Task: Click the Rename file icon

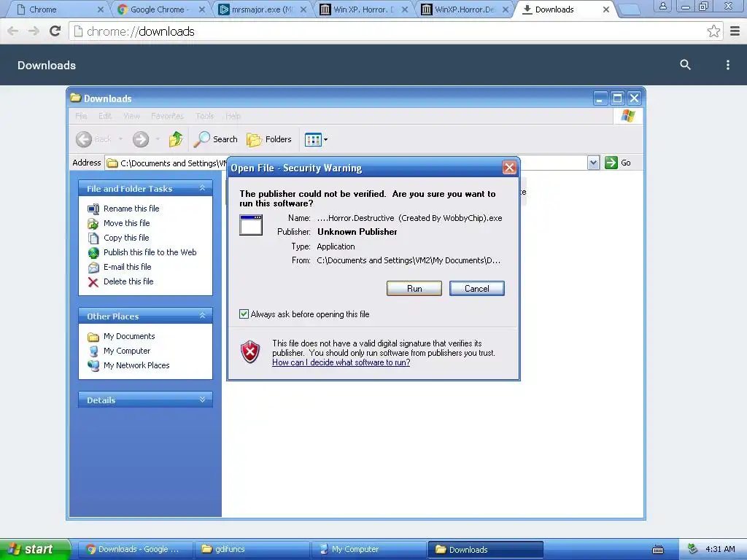Action: (x=93, y=209)
